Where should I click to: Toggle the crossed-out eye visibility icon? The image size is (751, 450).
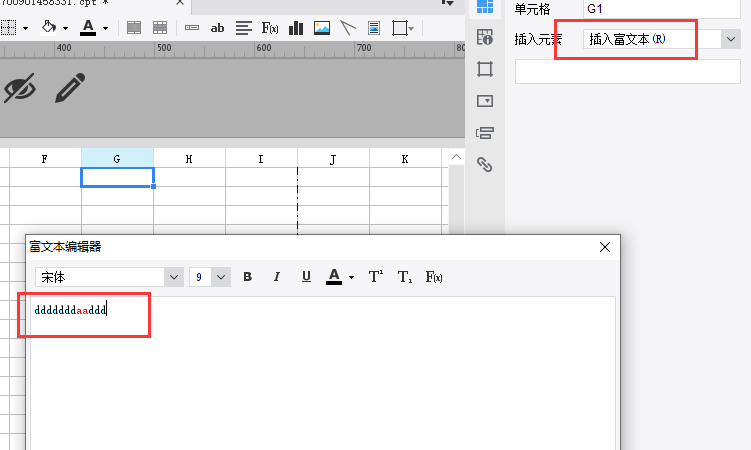pyautogui.click(x=20, y=88)
